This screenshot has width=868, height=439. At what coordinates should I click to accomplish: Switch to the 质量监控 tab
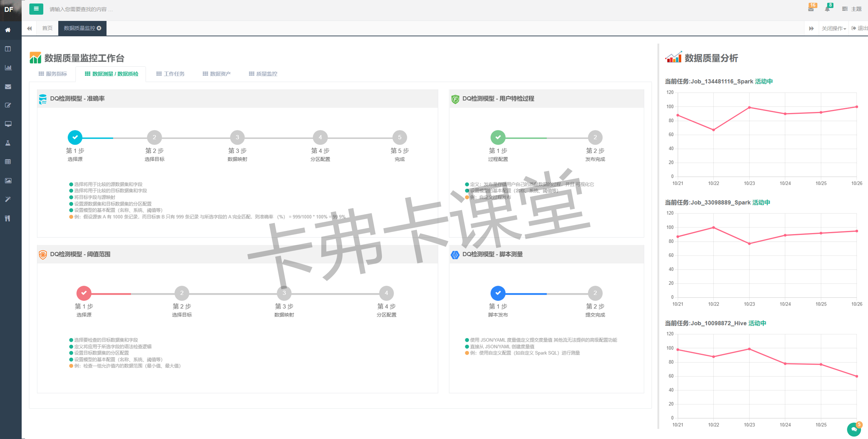[263, 74]
